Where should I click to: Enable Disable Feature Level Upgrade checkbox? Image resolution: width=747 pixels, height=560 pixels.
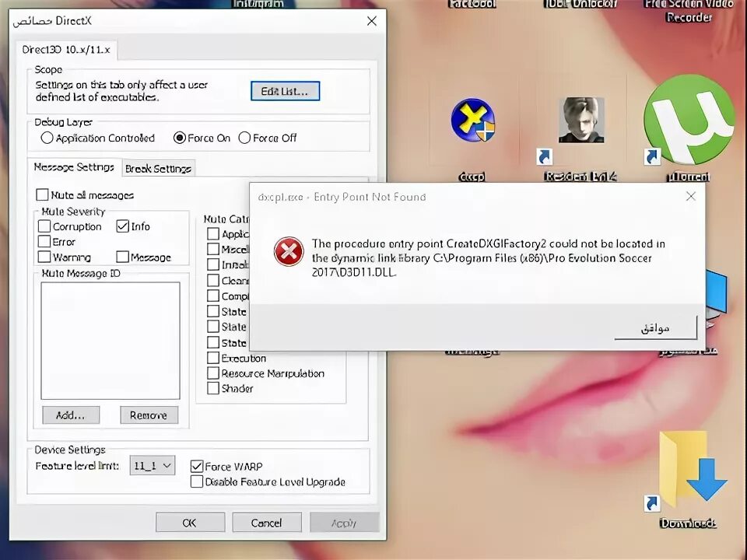[x=197, y=481]
